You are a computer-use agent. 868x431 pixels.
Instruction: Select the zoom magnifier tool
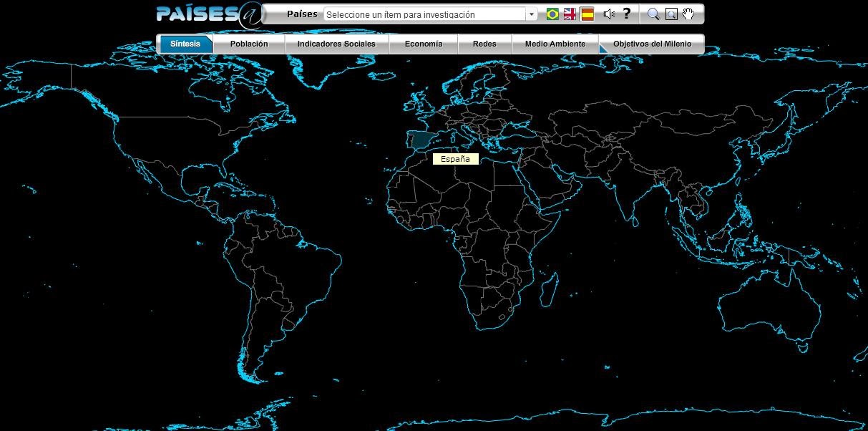coord(653,13)
